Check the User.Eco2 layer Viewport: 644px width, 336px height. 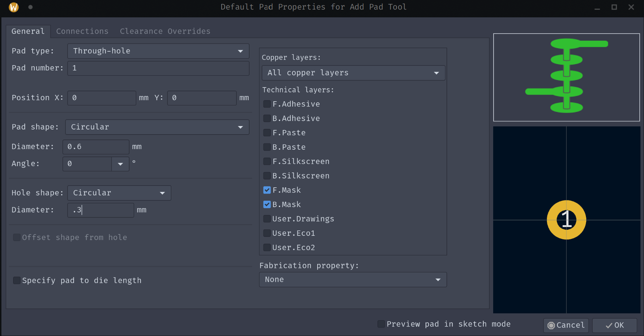(267, 247)
